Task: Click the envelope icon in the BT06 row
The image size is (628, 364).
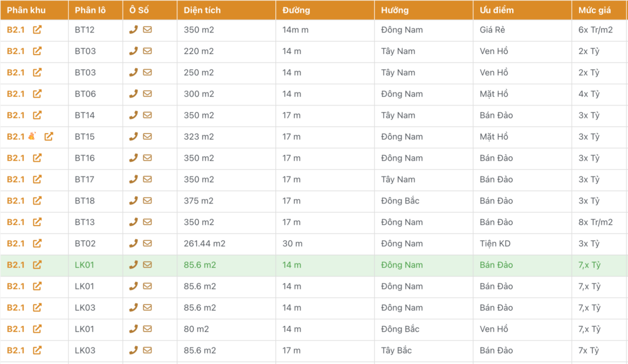Action: click(147, 94)
